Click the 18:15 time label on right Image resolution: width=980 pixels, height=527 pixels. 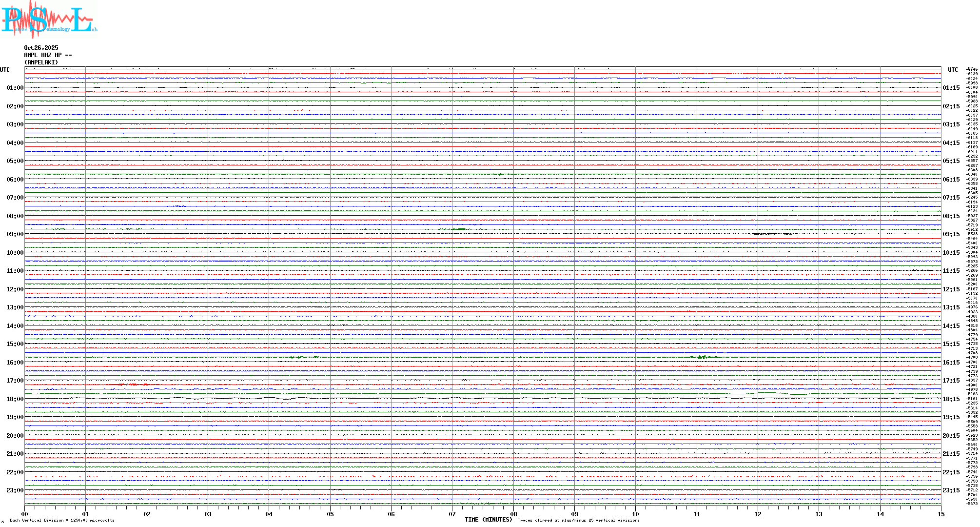pyautogui.click(x=951, y=399)
